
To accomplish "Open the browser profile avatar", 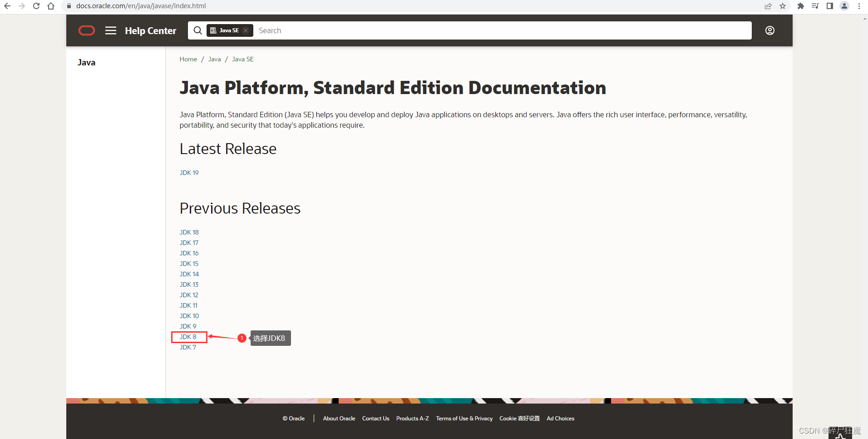I will [844, 6].
